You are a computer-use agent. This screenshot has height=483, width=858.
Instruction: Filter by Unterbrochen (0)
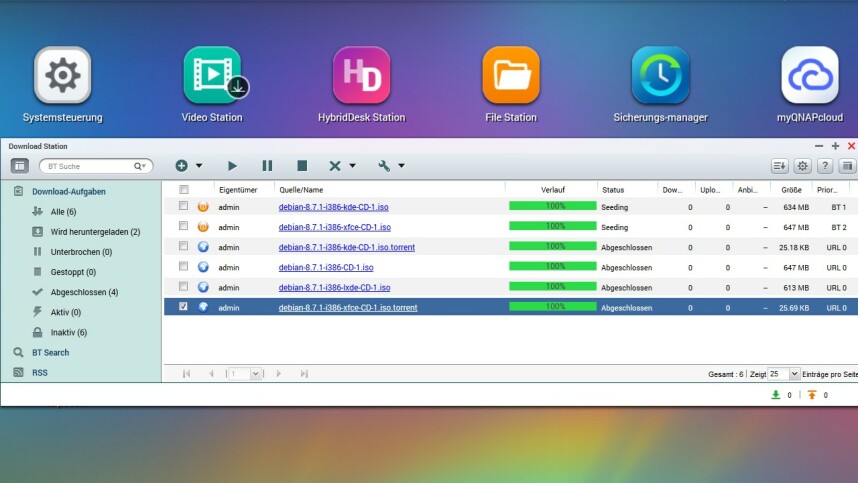coord(82,252)
